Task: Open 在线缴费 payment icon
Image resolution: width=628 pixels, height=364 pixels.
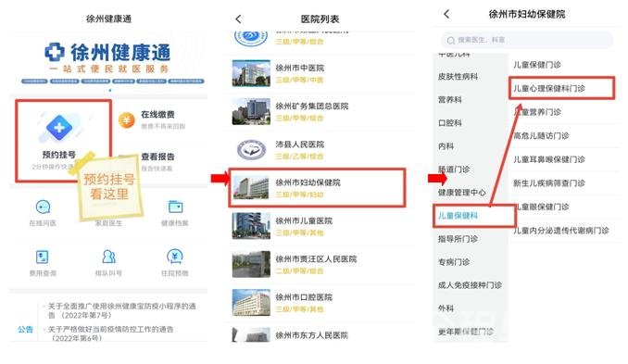Action: tap(127, 119)
